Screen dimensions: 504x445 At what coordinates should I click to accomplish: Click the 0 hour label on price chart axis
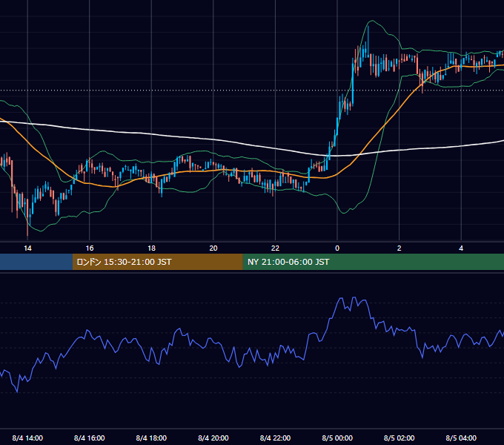337,248
